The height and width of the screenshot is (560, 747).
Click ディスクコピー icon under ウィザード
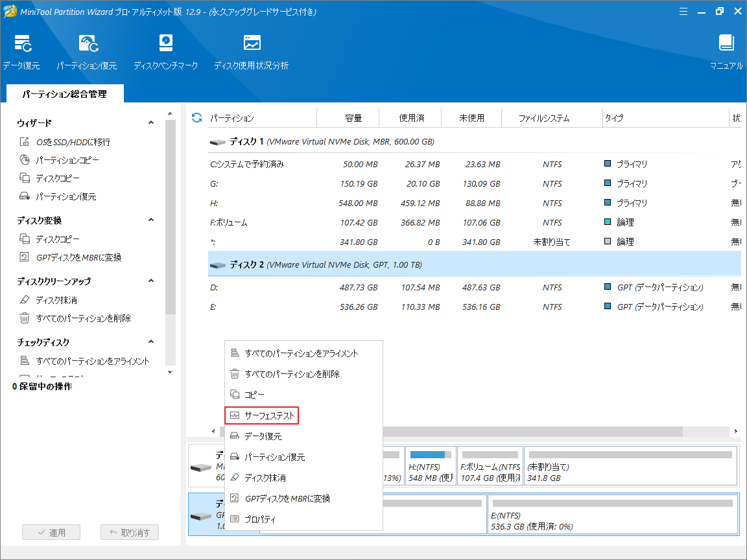coord(24,178)
